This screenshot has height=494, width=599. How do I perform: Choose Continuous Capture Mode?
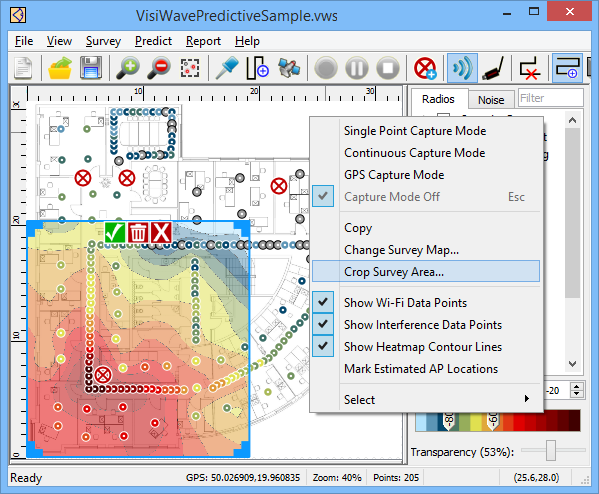pyautogui.click(x=426, y=153)
